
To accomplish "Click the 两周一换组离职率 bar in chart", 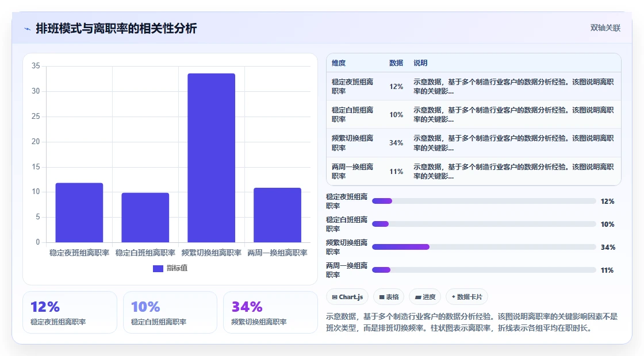I will (278, 215).
